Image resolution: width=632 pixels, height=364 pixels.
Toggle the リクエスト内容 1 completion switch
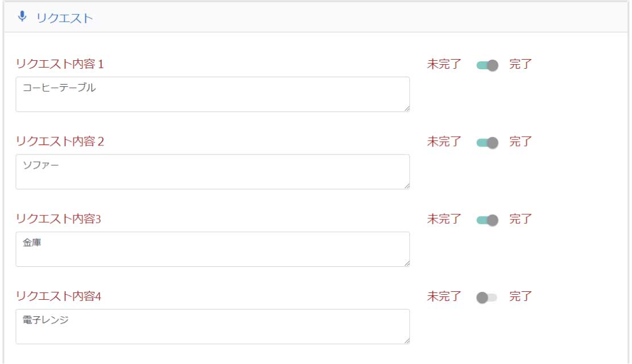[x=487, y=65]
